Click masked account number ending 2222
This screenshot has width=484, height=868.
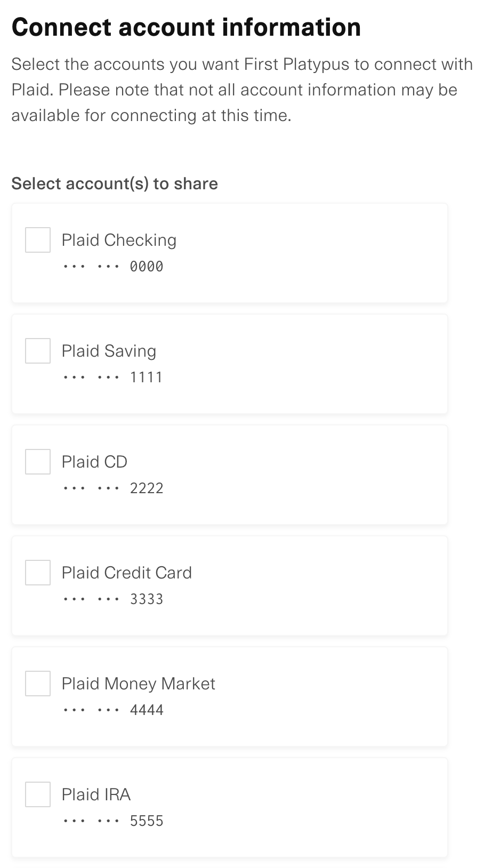pos(113,488)
